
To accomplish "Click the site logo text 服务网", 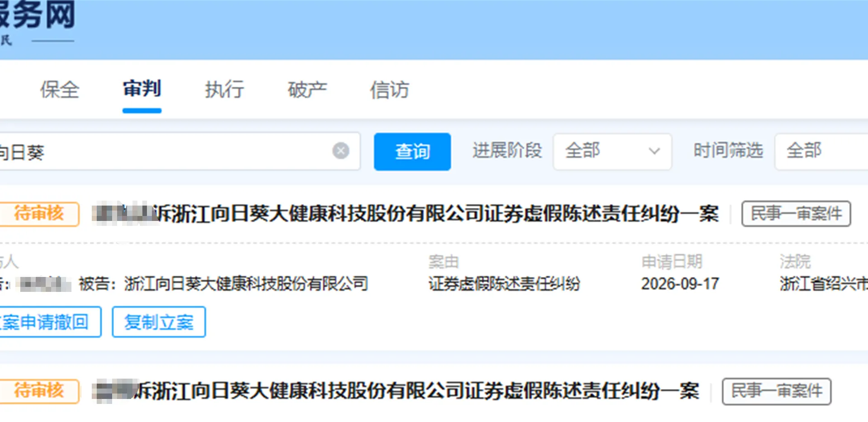I will click(x=38, y=14).
